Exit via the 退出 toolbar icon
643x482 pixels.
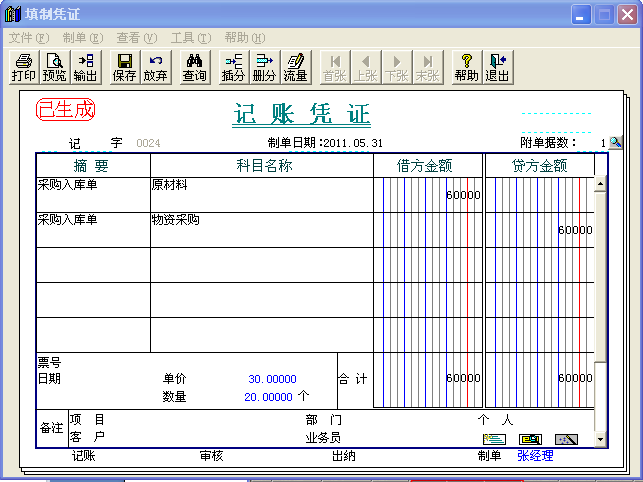(x=497, y=67)
